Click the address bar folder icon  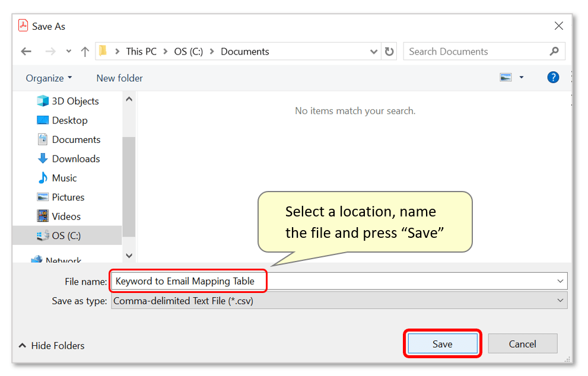103,50
